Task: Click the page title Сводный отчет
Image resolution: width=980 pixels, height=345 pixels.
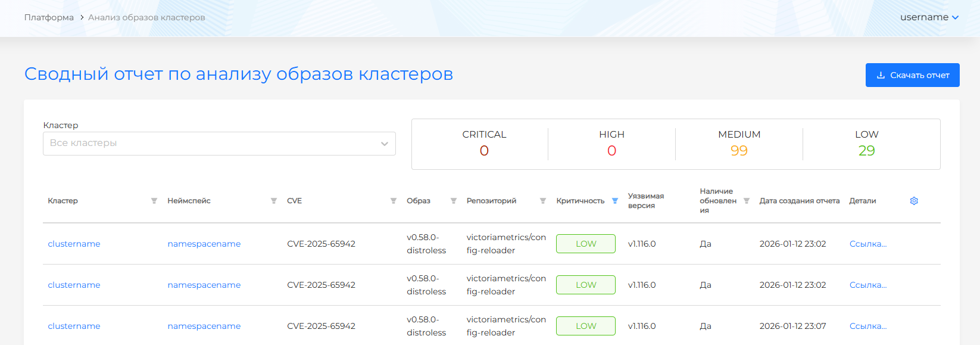Action: (239, 74)
